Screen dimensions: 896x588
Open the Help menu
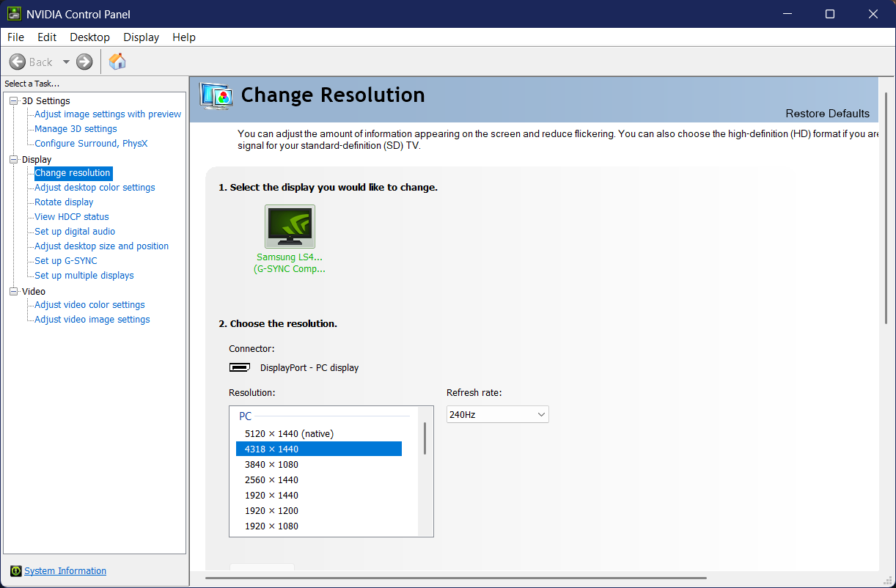point(183,37)
